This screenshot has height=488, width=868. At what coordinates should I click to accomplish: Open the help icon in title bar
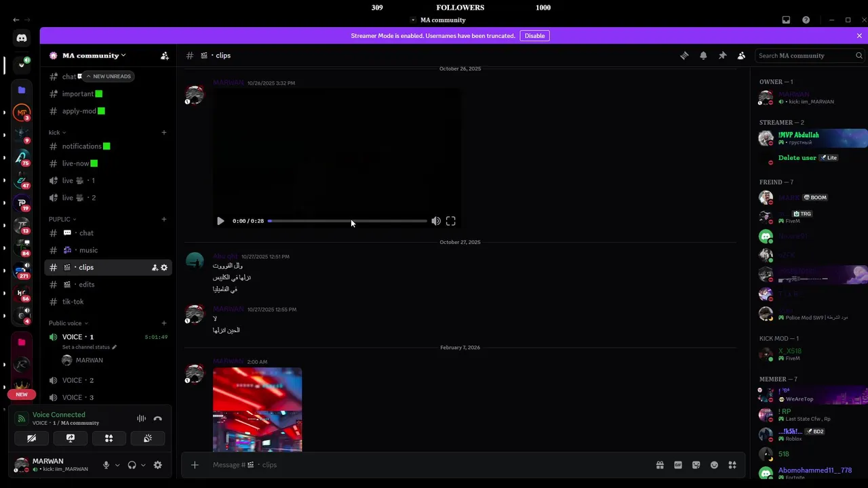806,20
